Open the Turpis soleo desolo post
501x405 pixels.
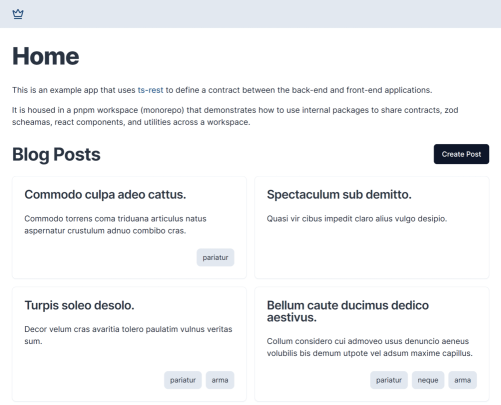pos(79,305)
